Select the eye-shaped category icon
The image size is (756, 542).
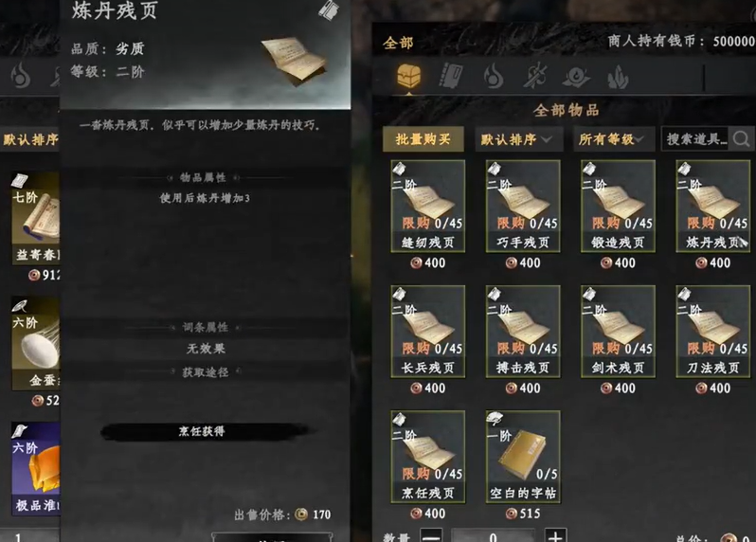click(x=577, y=77)
